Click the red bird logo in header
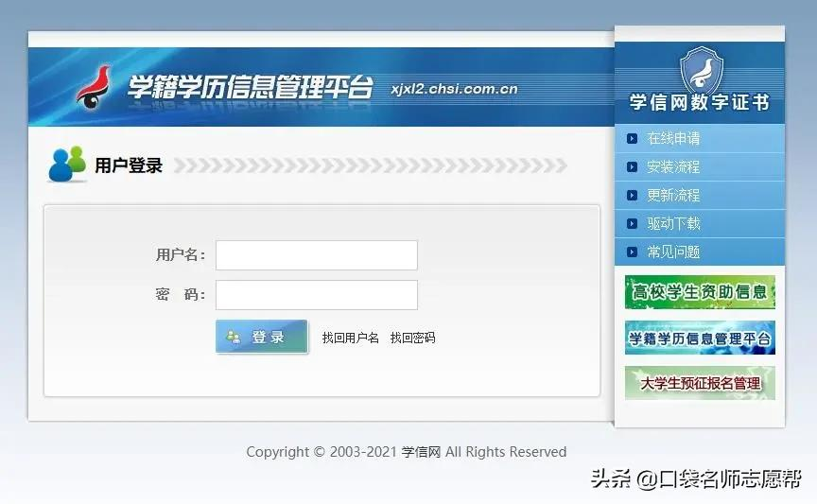Screen dimensions: 817x504 point(95,87)
